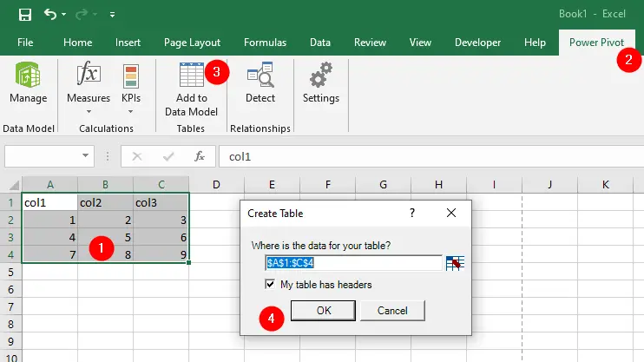This screenshot has width=644, height=362.
Task: Click the Select All corner triangle
Action: coord(14,185)
